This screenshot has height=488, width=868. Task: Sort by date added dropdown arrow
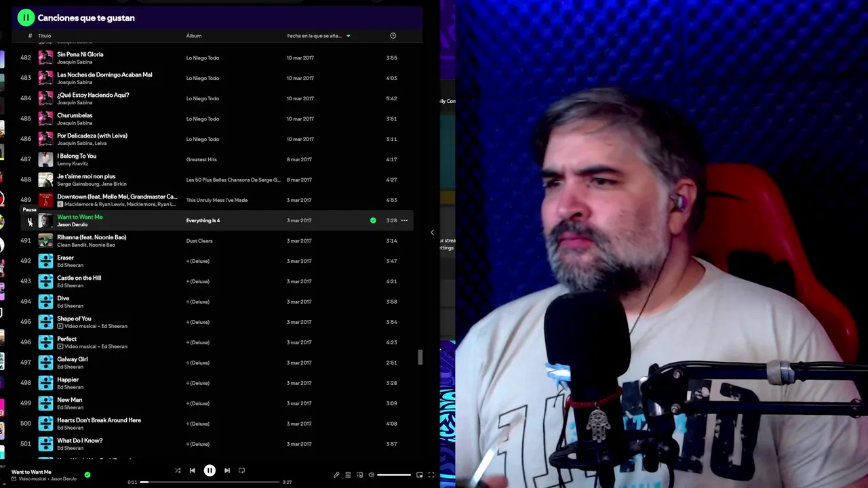coord(349,36)
